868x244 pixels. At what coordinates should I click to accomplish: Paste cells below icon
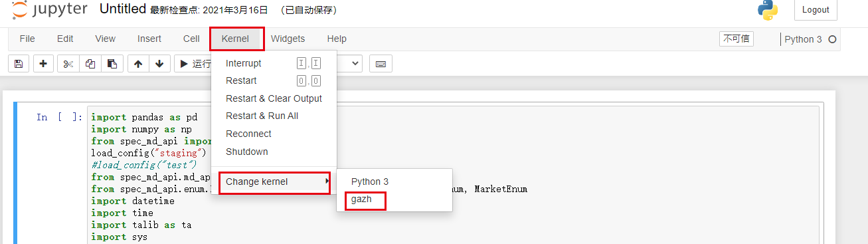point(112,64)
